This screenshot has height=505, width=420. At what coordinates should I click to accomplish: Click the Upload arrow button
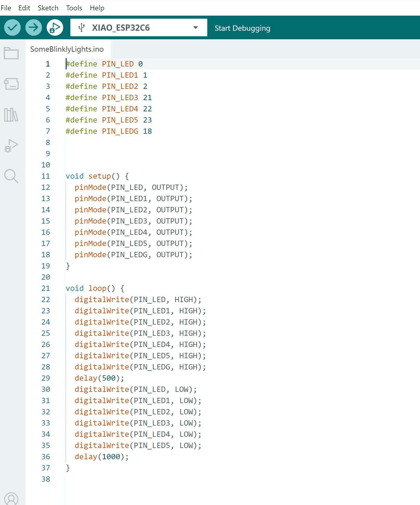click(x=34, y=28)
